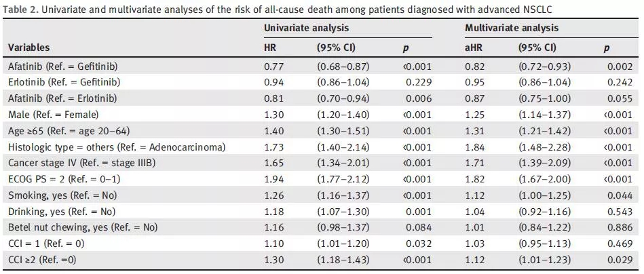Viewport: 644px width, 274px height.
Task: Select the Multivariate analysis column header
Action: pos(512,28)
